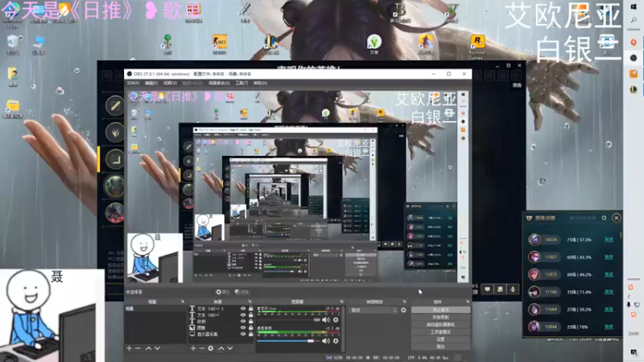Toggle lock on the 图像 source
The height and width of the screenshot is (362, 644).
[250, 328]
